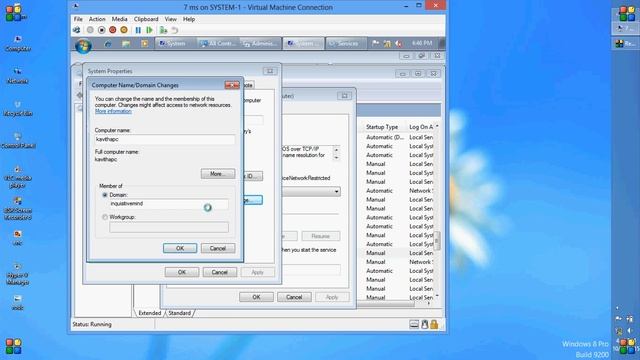Click lock icon in VM status bar

coord(434,324)
